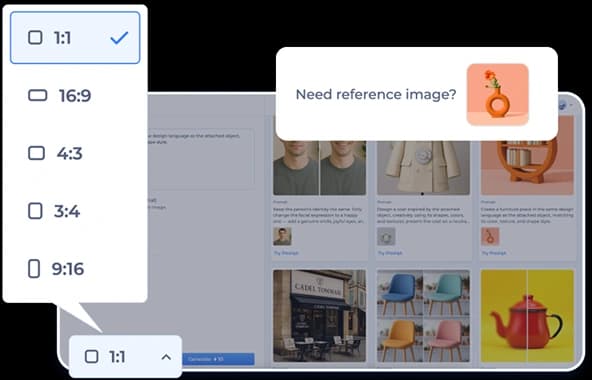The height and width of the screenshot is (380, 592).
Task: Select the 1:1 aspect ratio option
Action: point(75,37)
